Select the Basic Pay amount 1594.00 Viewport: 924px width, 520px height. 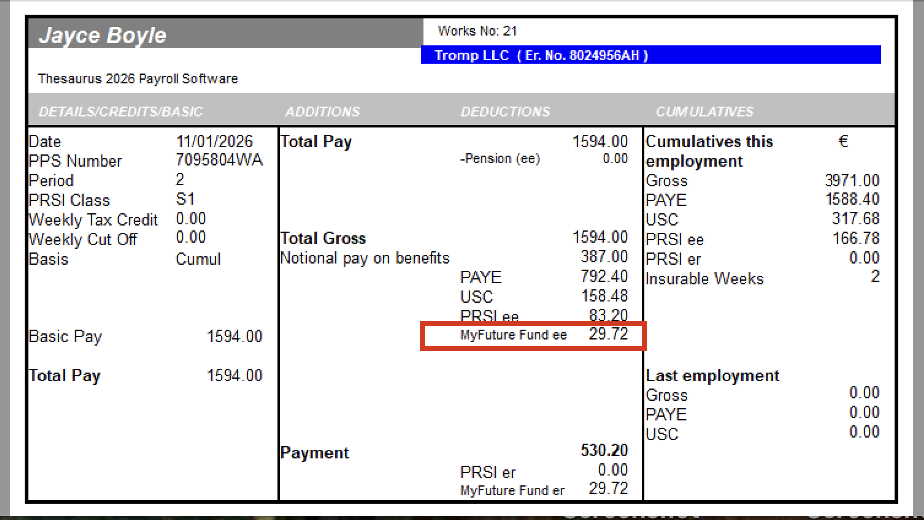(234, 337)
